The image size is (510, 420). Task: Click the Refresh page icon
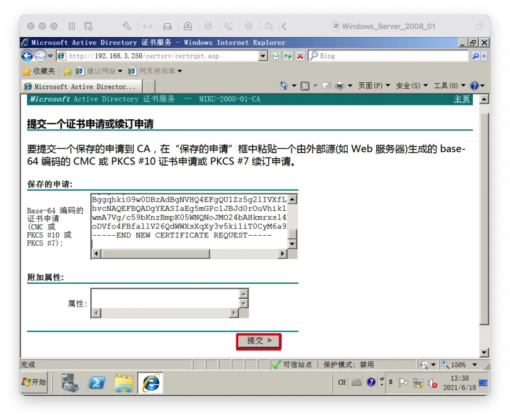coord(288,56)
